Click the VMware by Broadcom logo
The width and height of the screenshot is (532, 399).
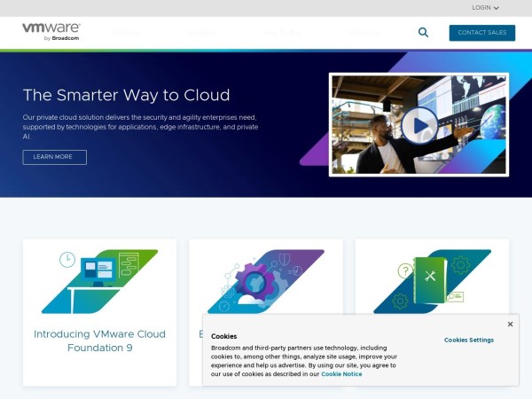51,32
